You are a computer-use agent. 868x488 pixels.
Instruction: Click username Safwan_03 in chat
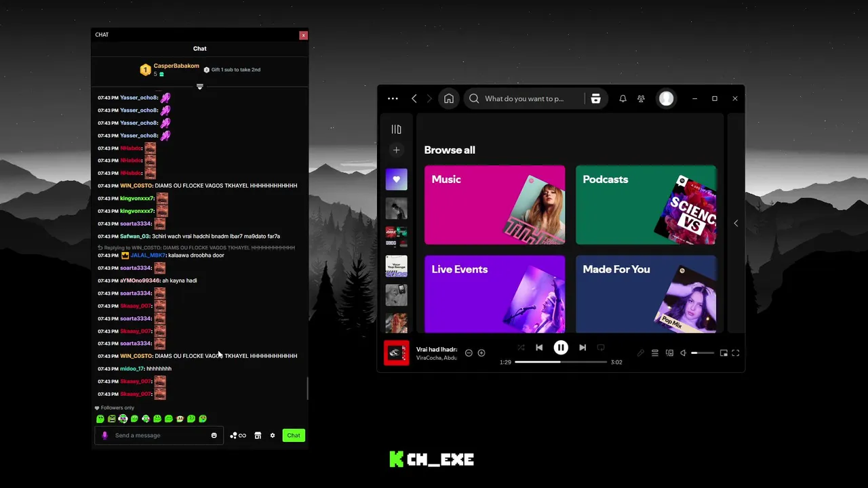pyautogui.click(x=134, y=237)
